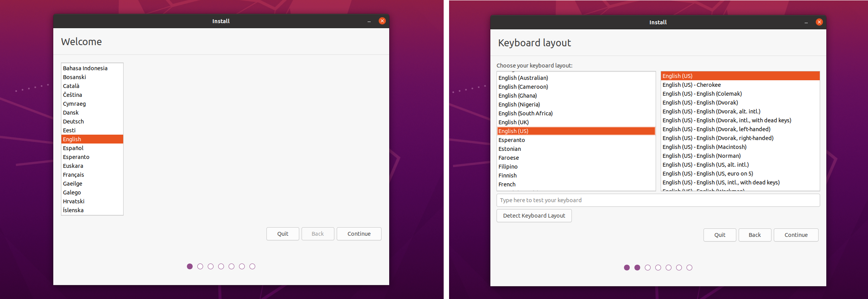The width and height of the screenshot is (868, 299).
Task: Click Quit in the Welcome window
Action: [x=283, y=234]
